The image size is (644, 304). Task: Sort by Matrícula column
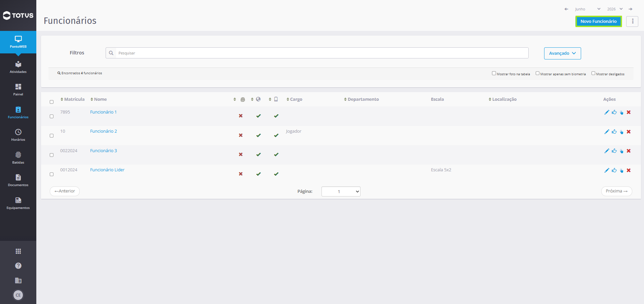click(73, 99)
